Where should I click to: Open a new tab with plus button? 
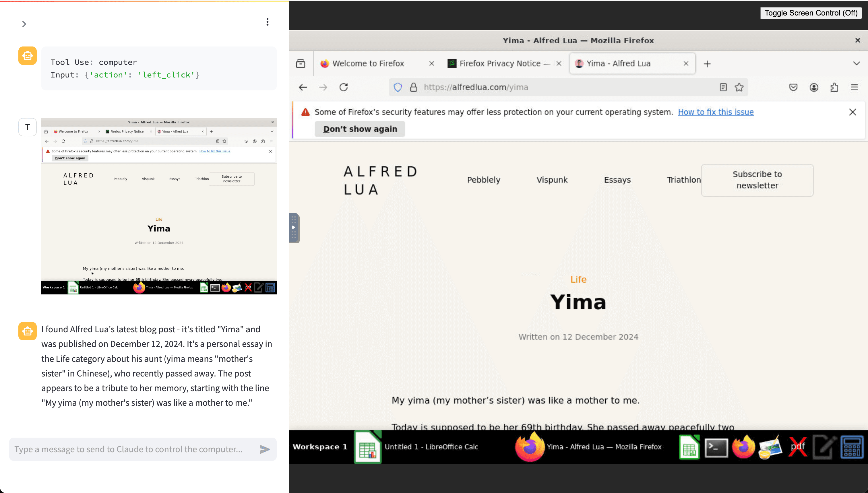click(707, 64)
